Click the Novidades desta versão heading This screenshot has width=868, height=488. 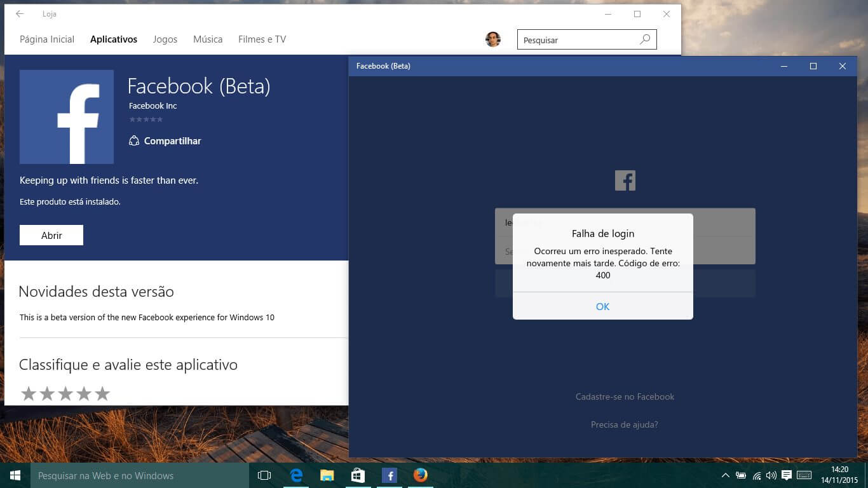pos(96,292)
